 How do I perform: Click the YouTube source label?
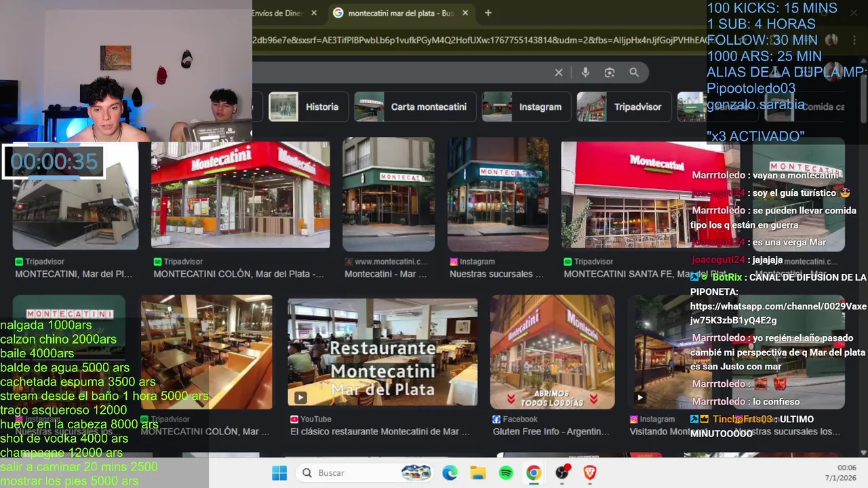311,420
